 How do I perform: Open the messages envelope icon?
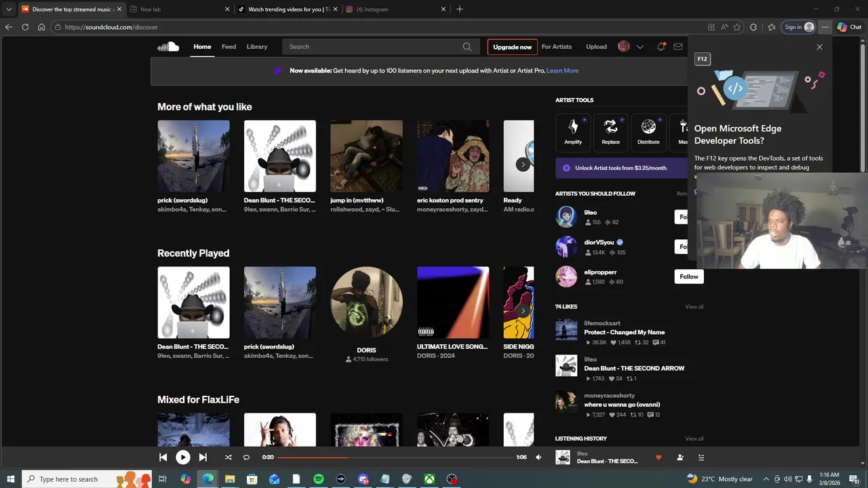pos(678,47)
